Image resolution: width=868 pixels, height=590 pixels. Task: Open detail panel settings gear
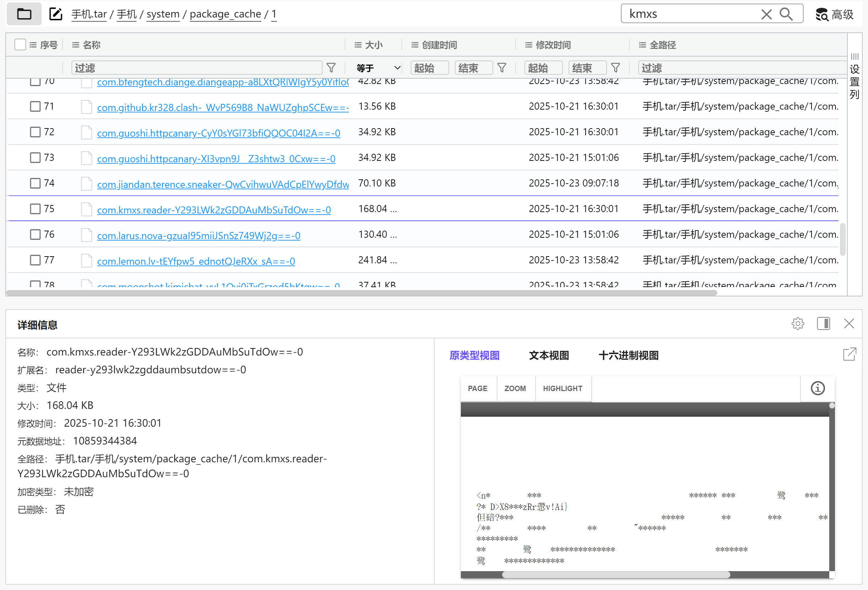tap(797, 323)
